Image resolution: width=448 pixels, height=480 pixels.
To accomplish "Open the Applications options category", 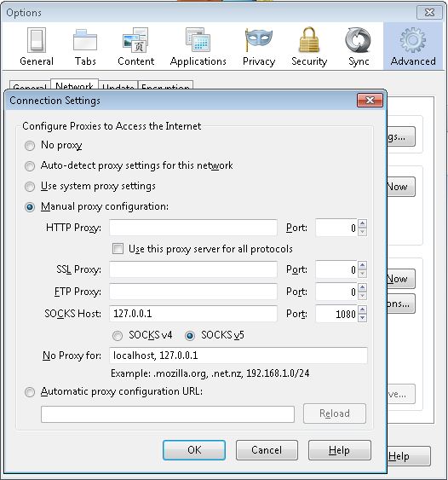I will pos(198,47).
